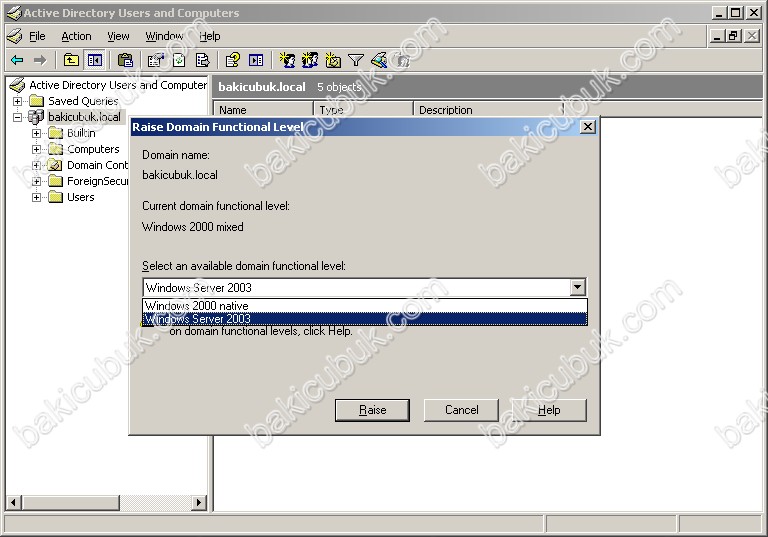Sort by the Type column header
Screen dimensions: 768x537
point(363,110)
